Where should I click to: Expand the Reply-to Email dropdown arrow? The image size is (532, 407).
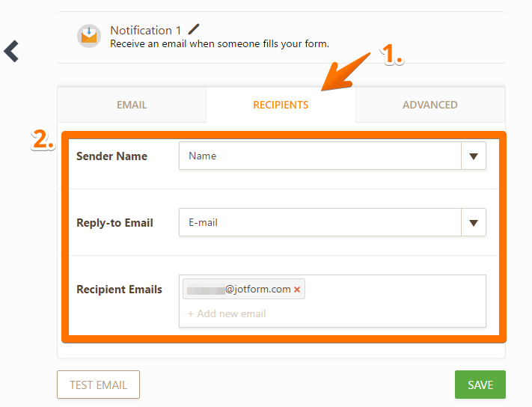[x=473, y=222]
